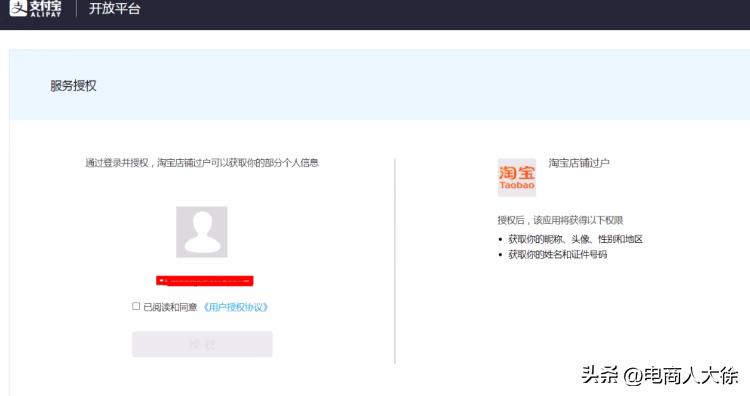Select the 淘宝店铺过户 app name text
The width and height of the screenshot is (750, 396).
[579, 163]
